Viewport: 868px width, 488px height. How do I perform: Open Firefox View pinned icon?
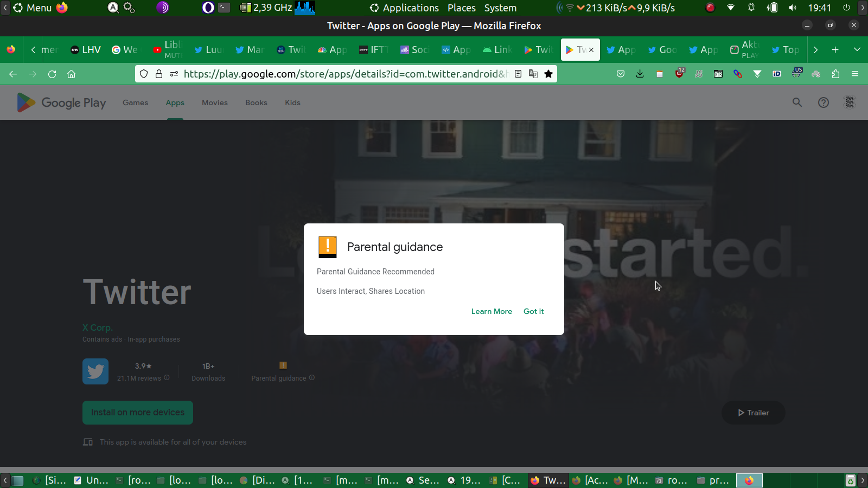(11, 50)
